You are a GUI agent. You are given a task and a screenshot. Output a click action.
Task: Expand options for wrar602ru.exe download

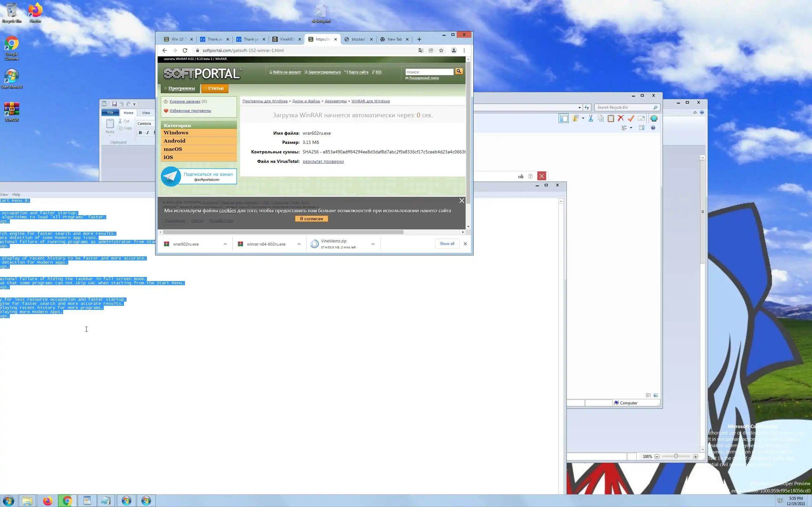pos(225,244)
